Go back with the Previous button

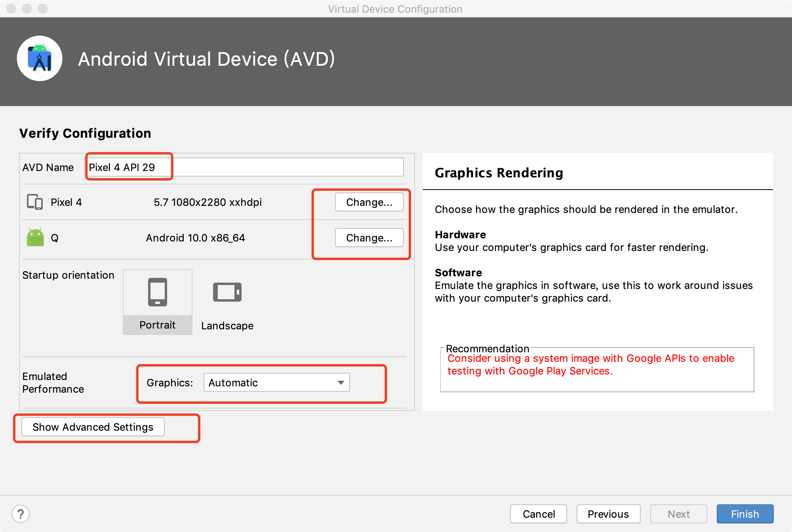(x=608, y=514)
